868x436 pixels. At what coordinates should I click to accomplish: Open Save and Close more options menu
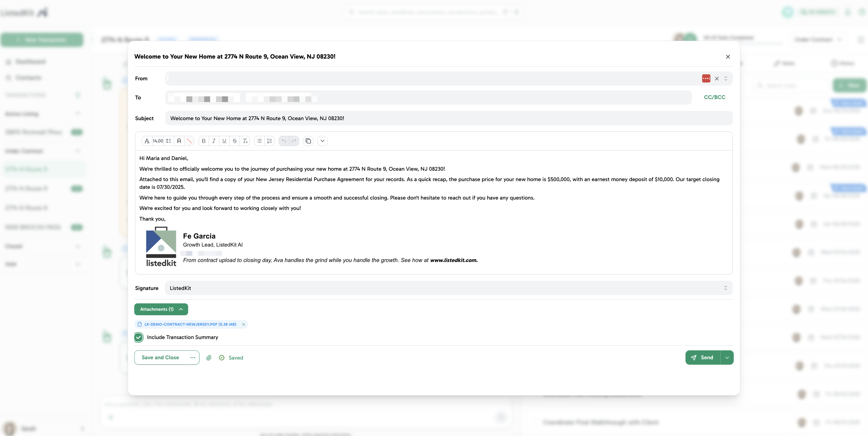pos(192,357)
